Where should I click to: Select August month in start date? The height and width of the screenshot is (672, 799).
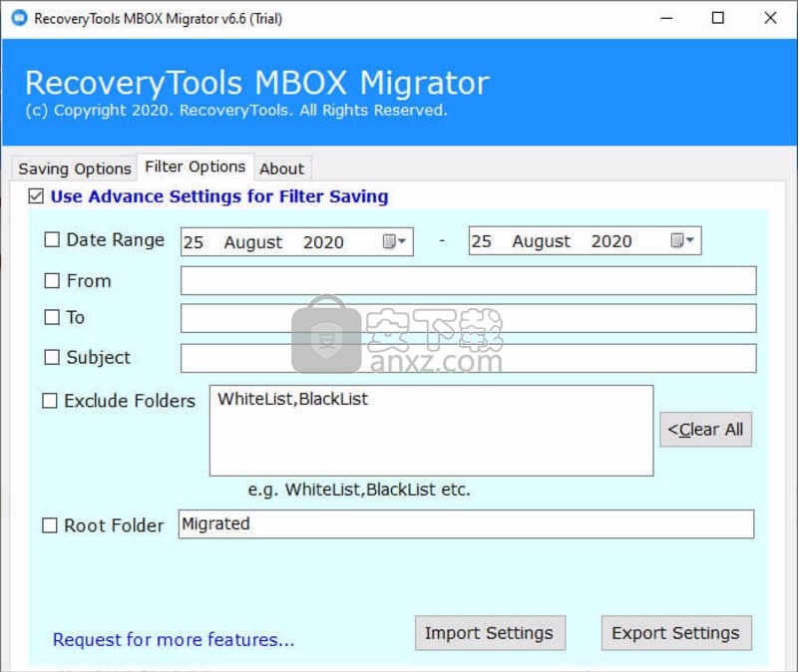coord(253,242)
